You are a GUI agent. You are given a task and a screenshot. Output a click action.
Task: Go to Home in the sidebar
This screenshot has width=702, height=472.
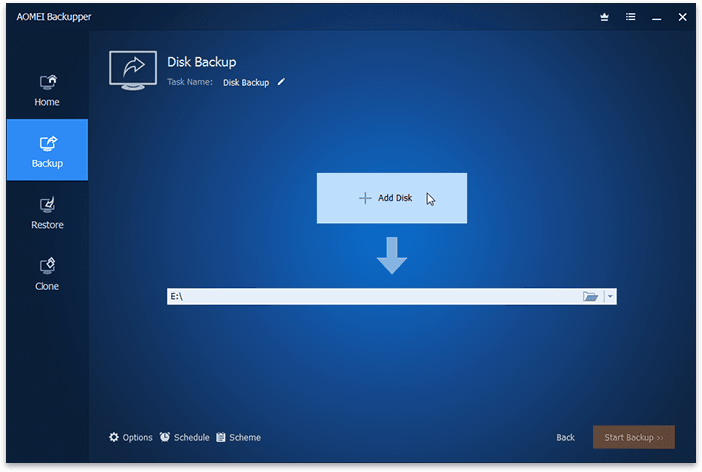(x=47, y=89)
